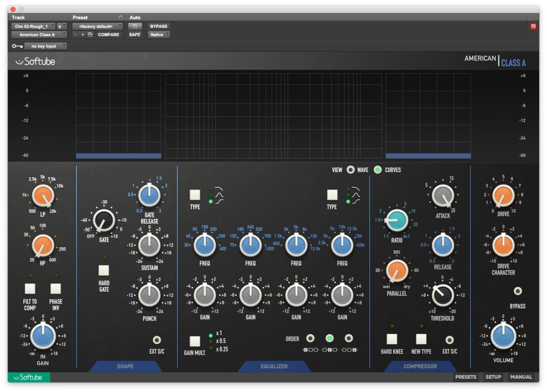Click the 'e' button next to track name

(61, 26)
